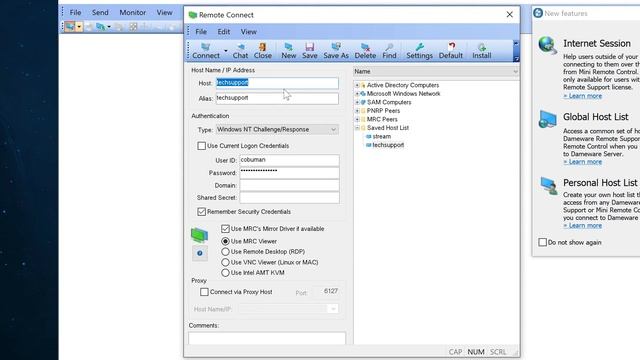The width and height of the screenshot is (640, 360).
Task: Expand Microsoft Windows Network node
Action: (x=357, y=94)
